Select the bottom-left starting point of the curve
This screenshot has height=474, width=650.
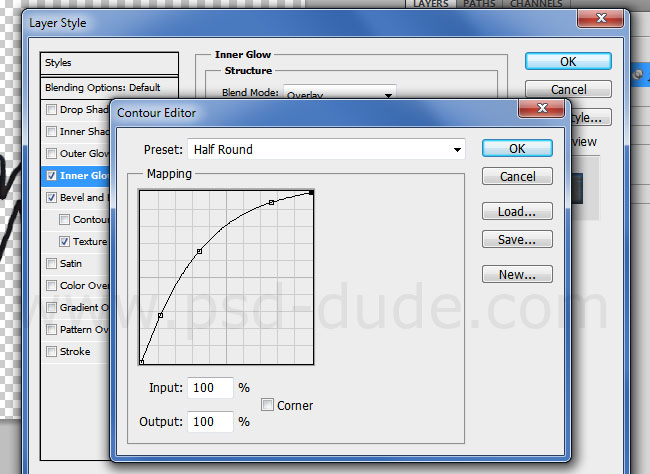click(x=142, y=361)
